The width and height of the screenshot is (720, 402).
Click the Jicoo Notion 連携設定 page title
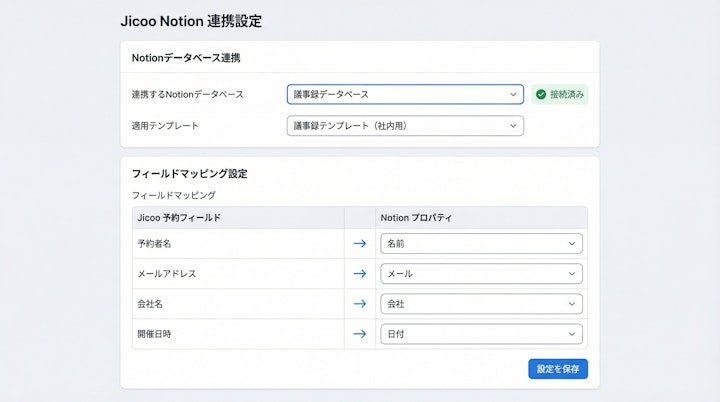coord(191,21)
